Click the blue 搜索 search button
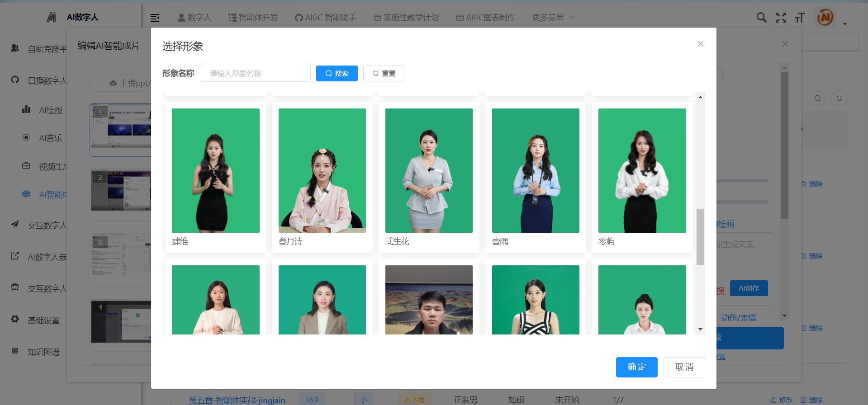Screen dimensions: 868x405 (337, 73)
